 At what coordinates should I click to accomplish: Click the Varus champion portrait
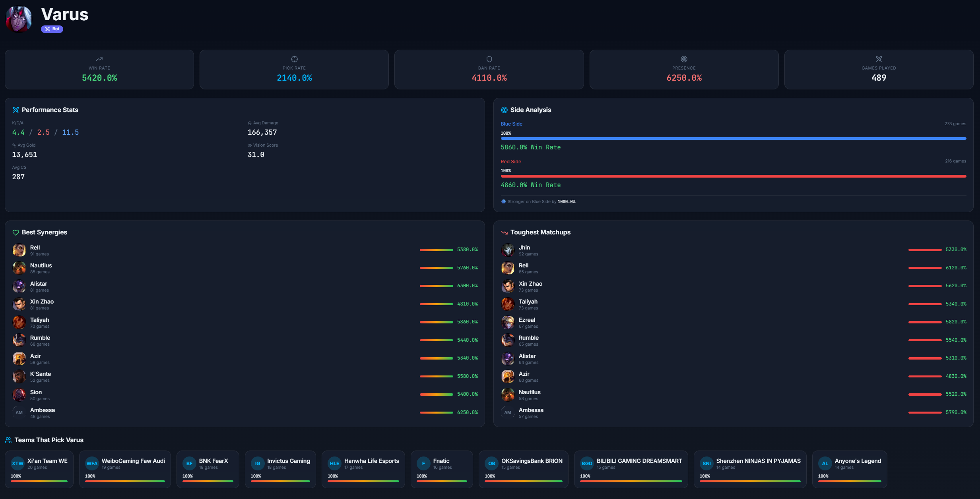pyautogui.click(x=18, y=19)
